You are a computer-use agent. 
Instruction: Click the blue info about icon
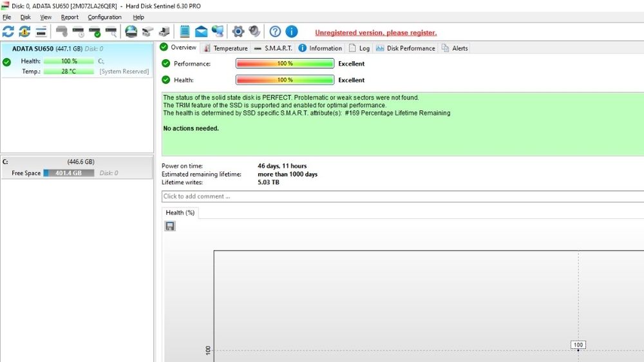(x=292, y=31)
